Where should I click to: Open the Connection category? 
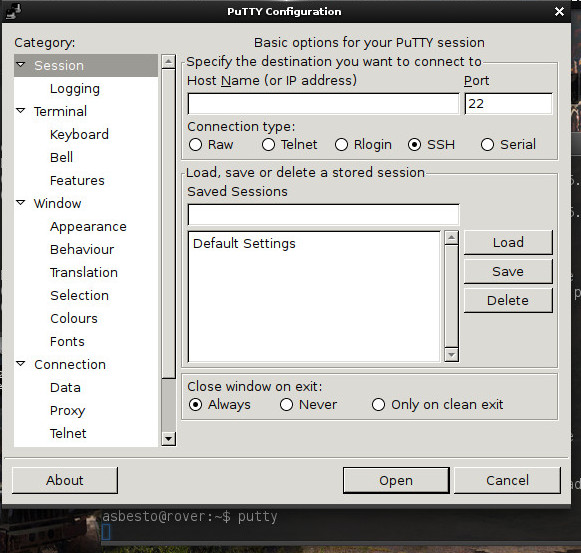(x=70, y=364)
